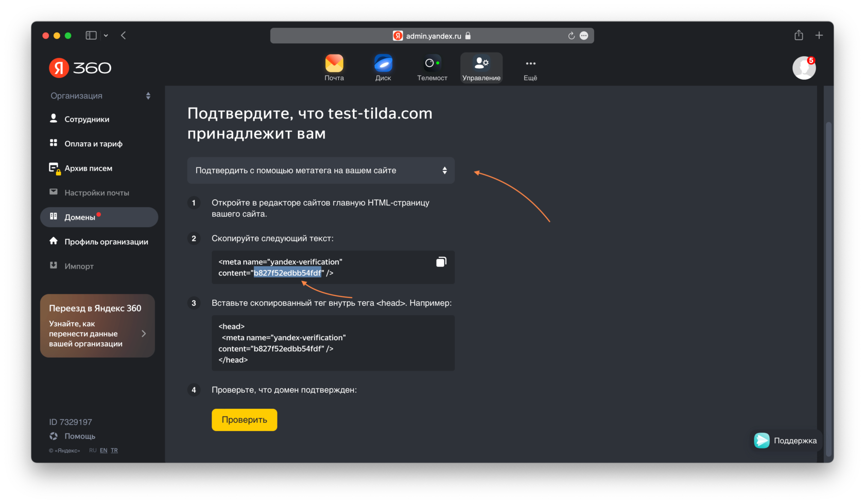Click the ID 7329197 text
Viewport: 865px width, 504px height.
point(71,422)
